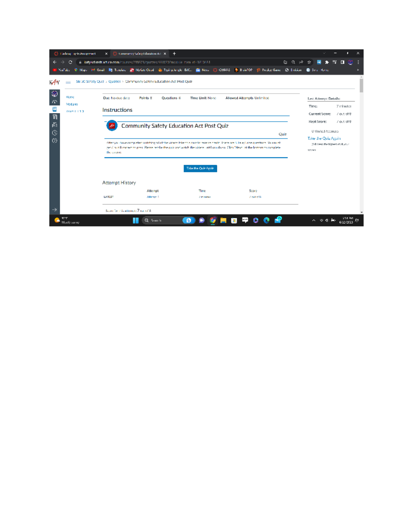The width and height of the screenshot is (411, 532).
Task: Click the Quizzes breadcrumb link
Action: click(x=114, y=82)
